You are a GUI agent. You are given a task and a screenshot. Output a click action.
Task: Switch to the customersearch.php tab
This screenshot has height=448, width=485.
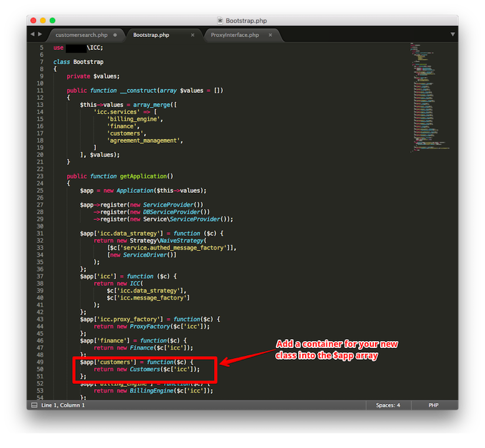(x=81, y=35)
